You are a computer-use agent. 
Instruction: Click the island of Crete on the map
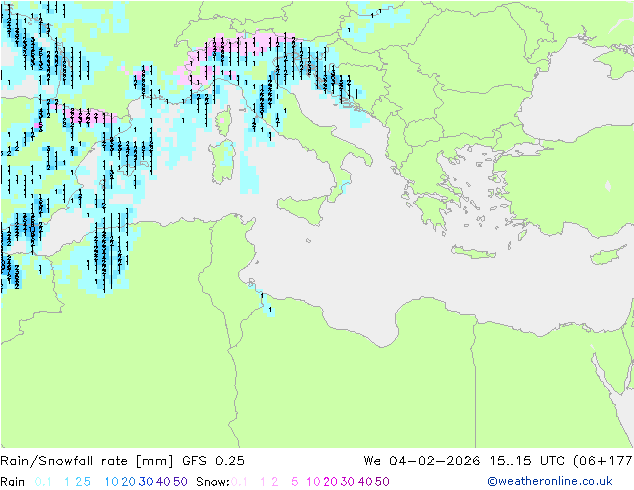point(473,251)
